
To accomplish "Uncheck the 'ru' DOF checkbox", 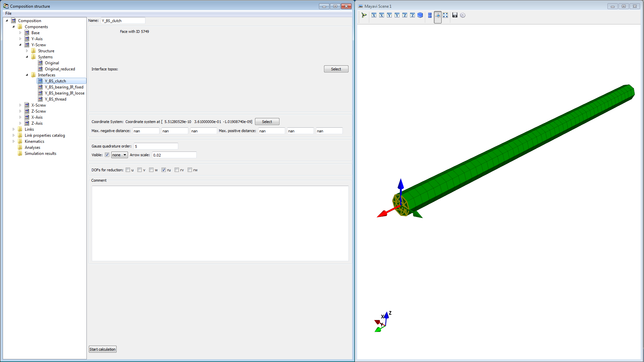I will click(x=164, y=170).
